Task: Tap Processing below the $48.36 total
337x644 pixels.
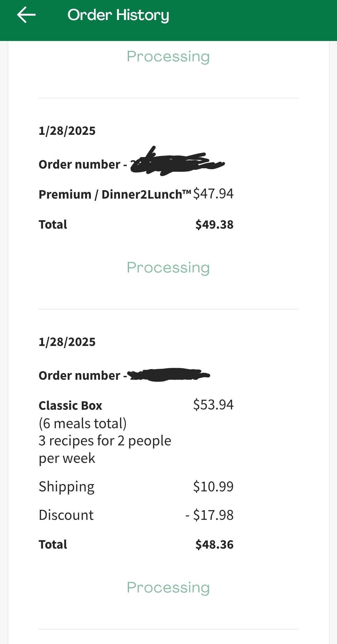Action: click(168, 588)
